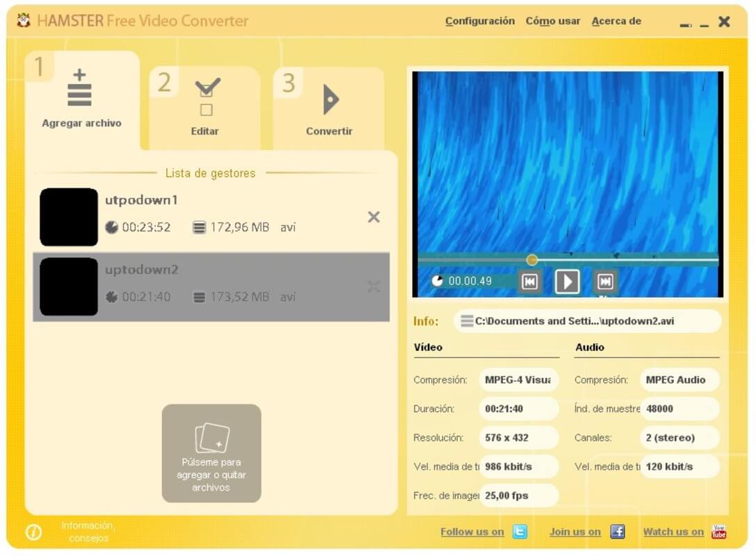The image size is (756, 556).
Task: Play the preview video
Action: tap(568, 281)
